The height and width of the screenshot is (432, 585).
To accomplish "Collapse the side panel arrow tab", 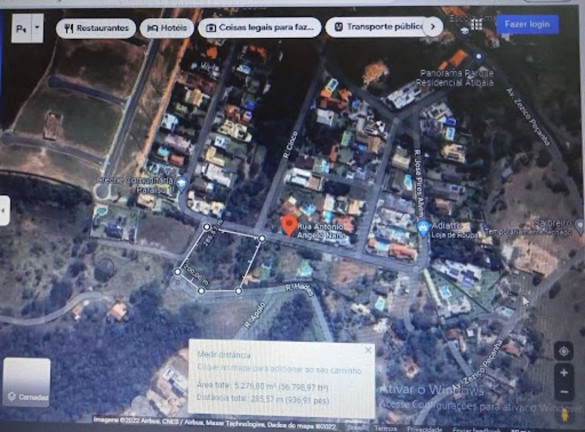I will click(4, 210).
